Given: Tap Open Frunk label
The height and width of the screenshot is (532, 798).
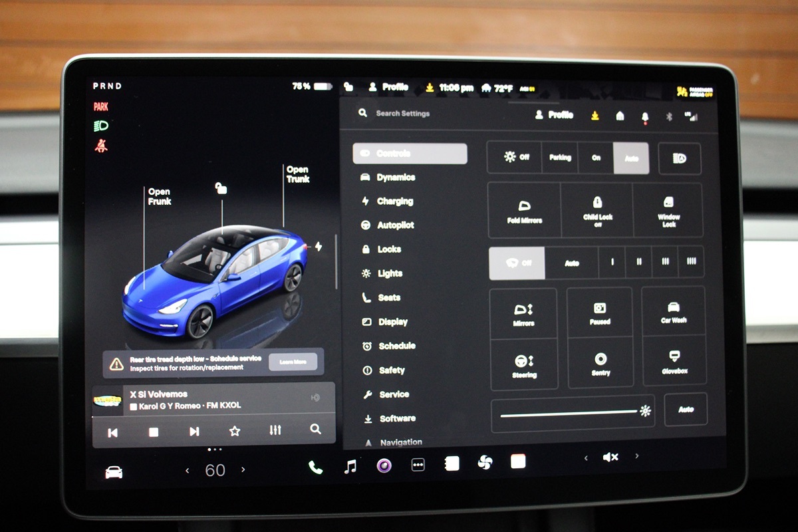Looking at the screenshot, I should point(160,197).
